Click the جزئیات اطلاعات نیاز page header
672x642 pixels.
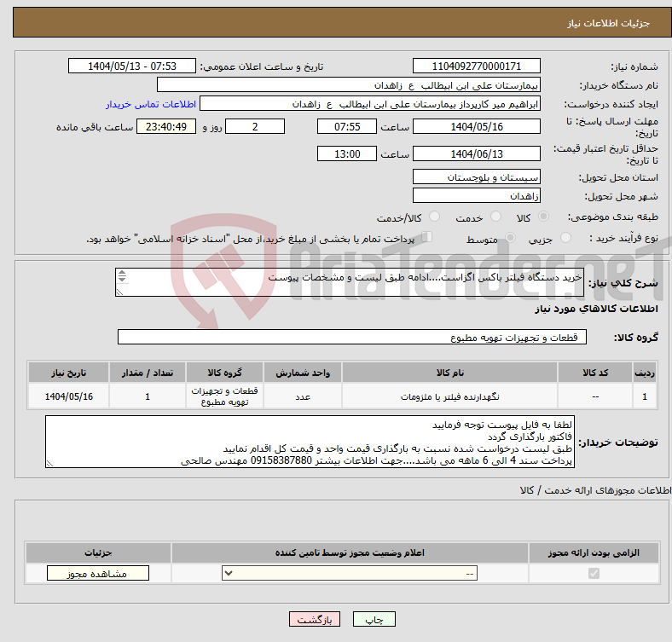609,23
